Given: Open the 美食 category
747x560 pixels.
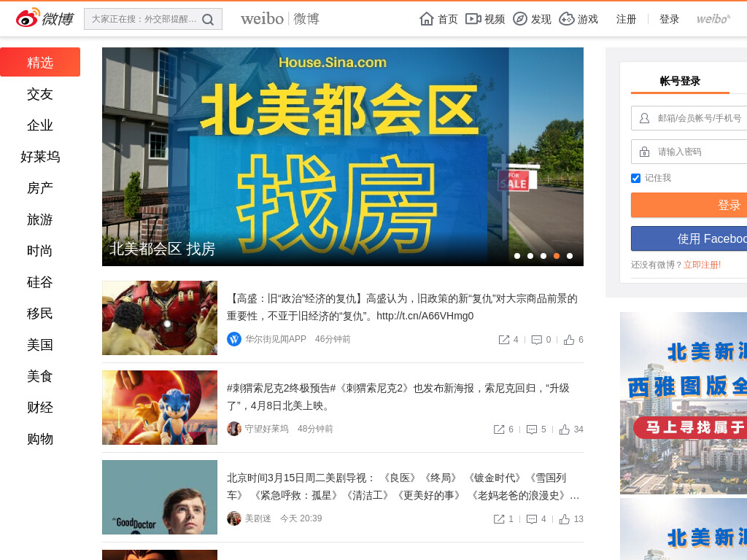Looking at the screenshot, I should click(40, 376).
